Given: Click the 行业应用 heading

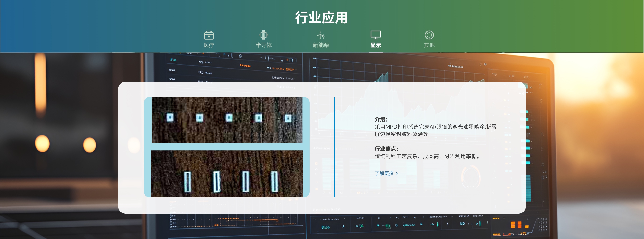Looking at the screenshot, I should click(x=321, y=17).
